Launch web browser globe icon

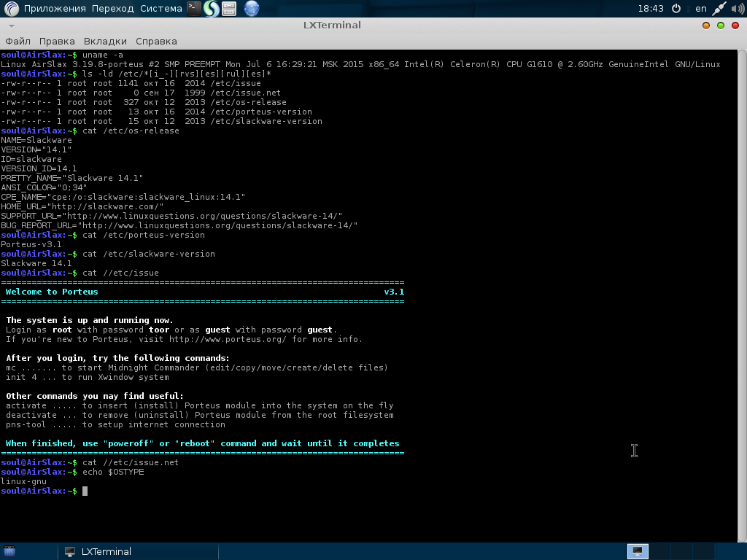[x=252, y=8]
